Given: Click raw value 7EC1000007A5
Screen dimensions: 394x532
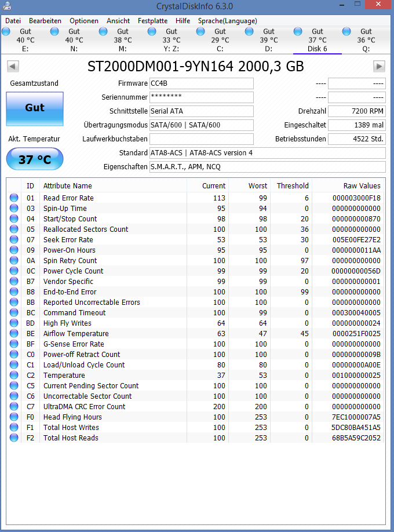Looking at the screenshot, I should click(356, 417).
